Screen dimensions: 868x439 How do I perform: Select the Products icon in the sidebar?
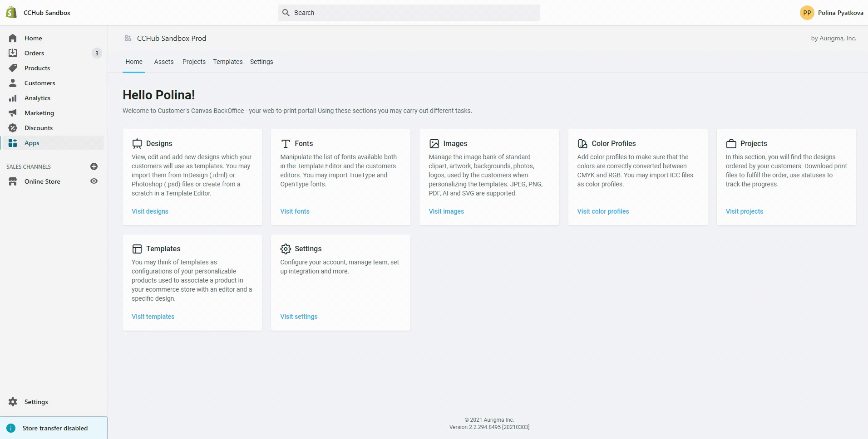(x=13, y=68)
